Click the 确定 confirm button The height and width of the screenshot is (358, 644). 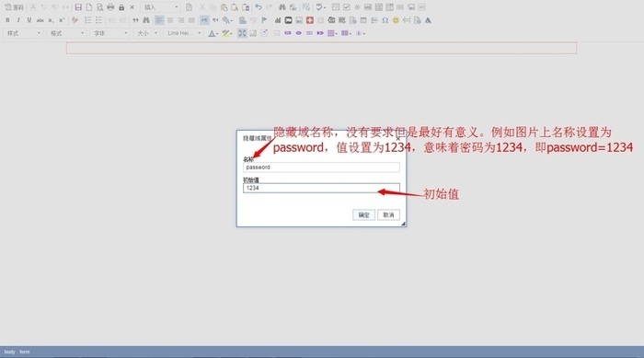pyautogui.click(x=364, y=215)
